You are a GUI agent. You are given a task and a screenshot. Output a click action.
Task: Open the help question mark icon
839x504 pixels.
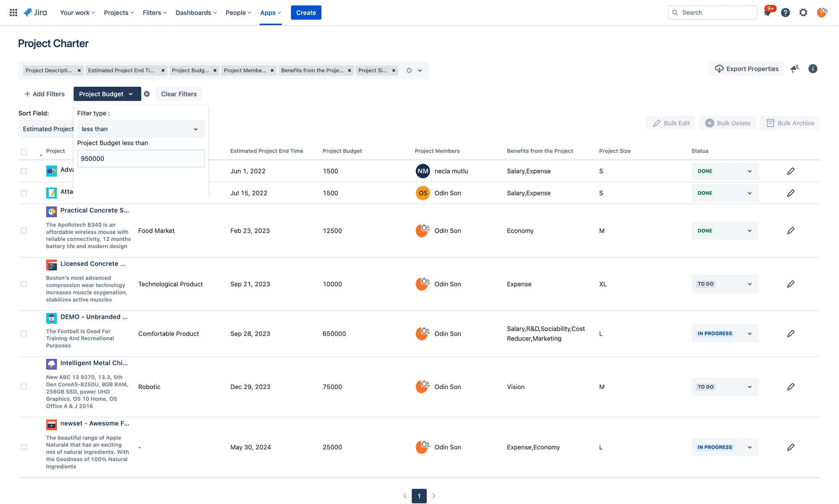tap(785, 13)
